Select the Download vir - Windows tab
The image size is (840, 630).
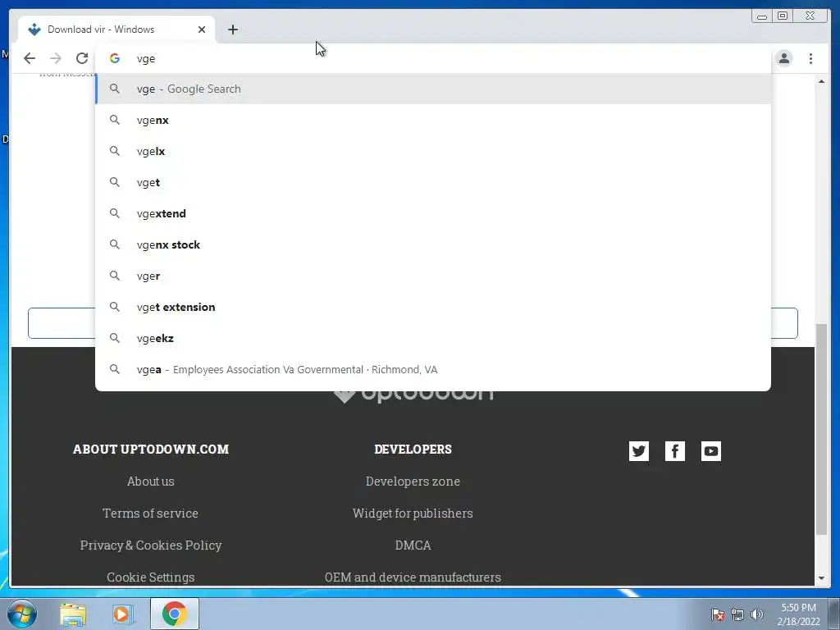(116, 30)
